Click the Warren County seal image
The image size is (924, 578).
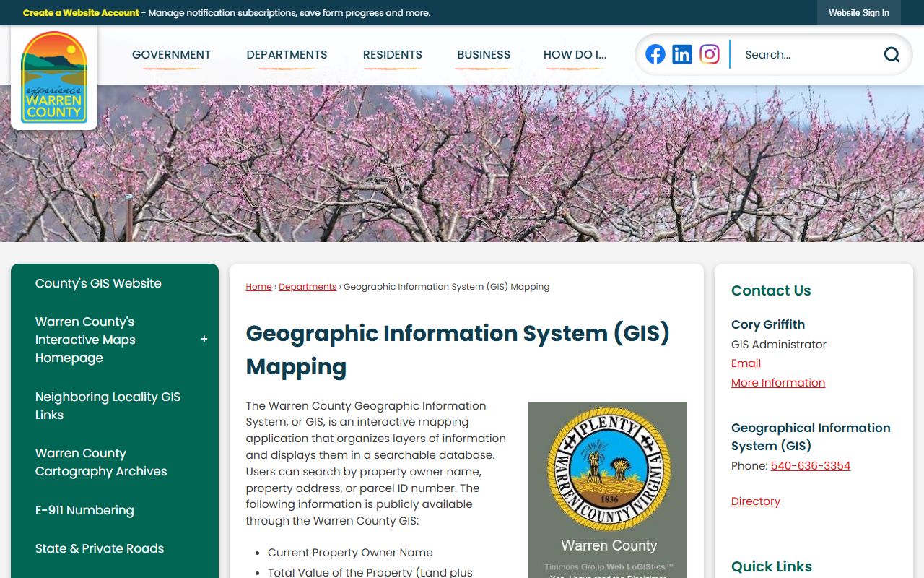[608, 490]
